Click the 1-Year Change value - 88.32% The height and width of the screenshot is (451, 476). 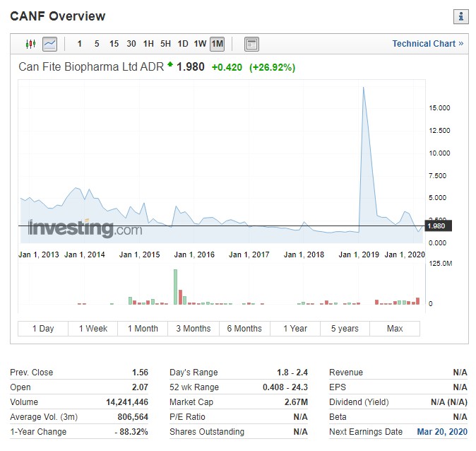(x=131, y=431)
